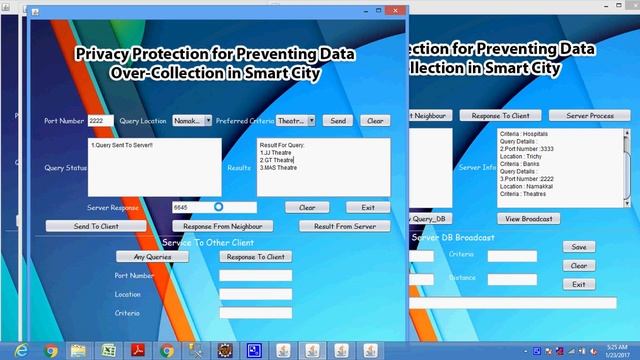640x360 pixels.
Task: Click Clear button next to Send
Action: click(x=375, y=120)
